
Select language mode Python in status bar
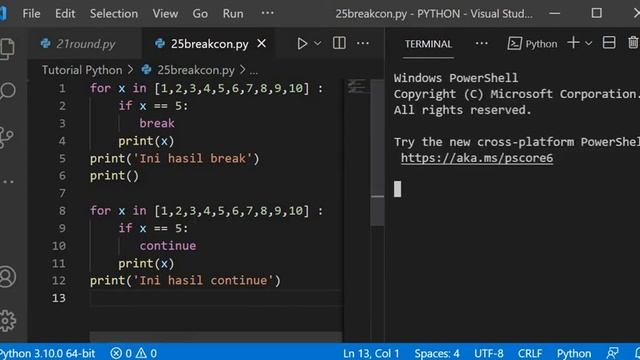point(574,353)
